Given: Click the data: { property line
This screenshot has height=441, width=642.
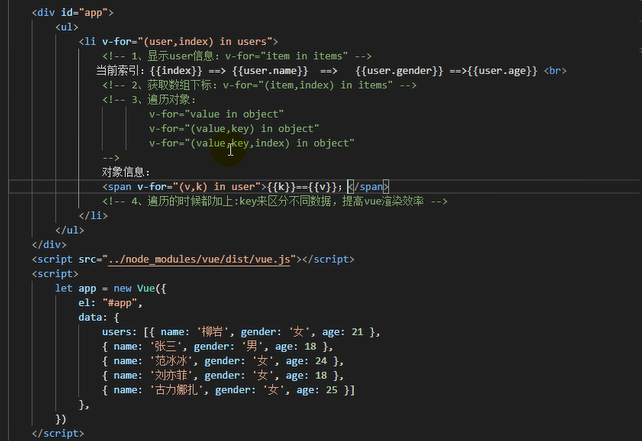Looking at the screenshot, I should [x=99, y=317].
